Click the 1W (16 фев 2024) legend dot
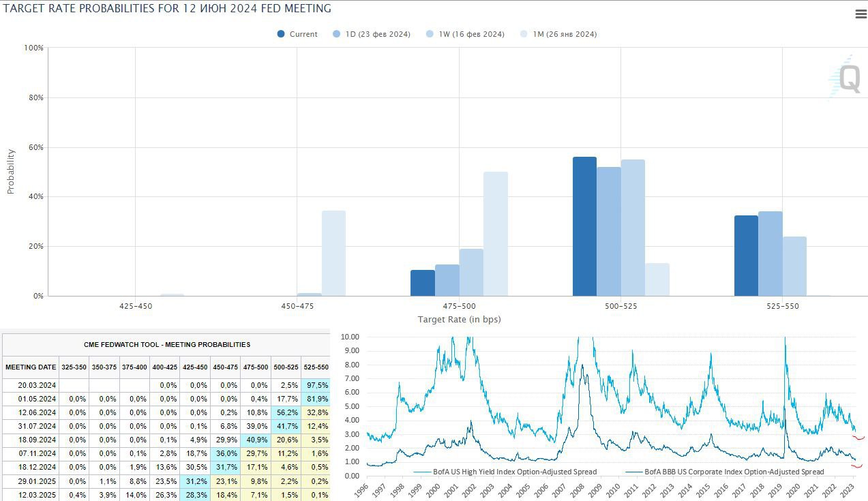The image size is (868, 501). [x=430, y=34]
